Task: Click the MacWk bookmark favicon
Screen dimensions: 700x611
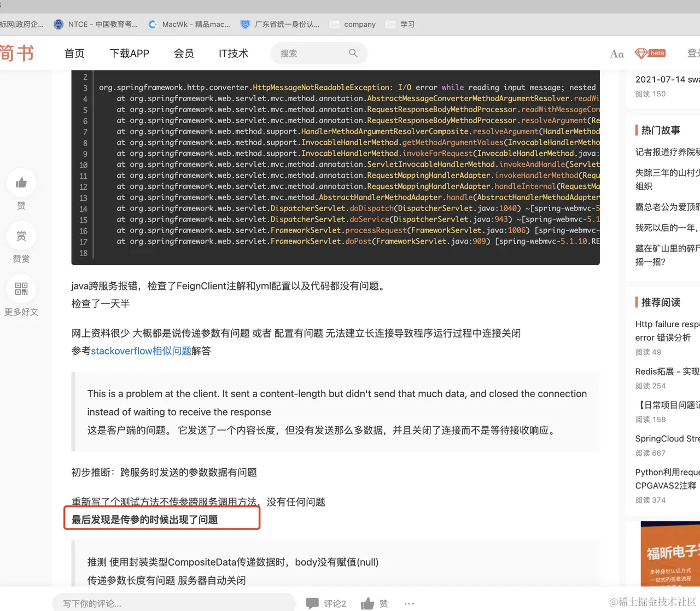Action: click(153, 24)
